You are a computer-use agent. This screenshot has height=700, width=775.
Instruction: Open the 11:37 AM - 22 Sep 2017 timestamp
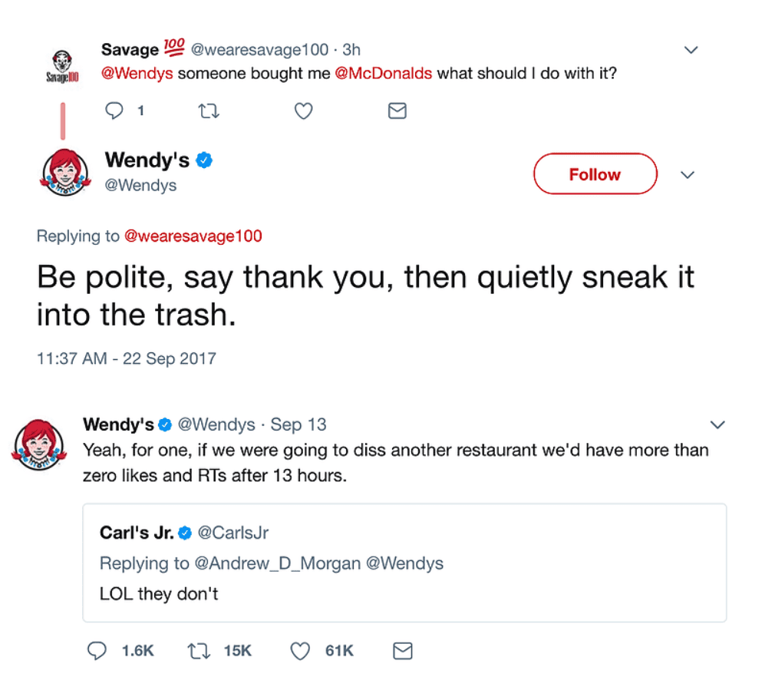tap(127, 358)
